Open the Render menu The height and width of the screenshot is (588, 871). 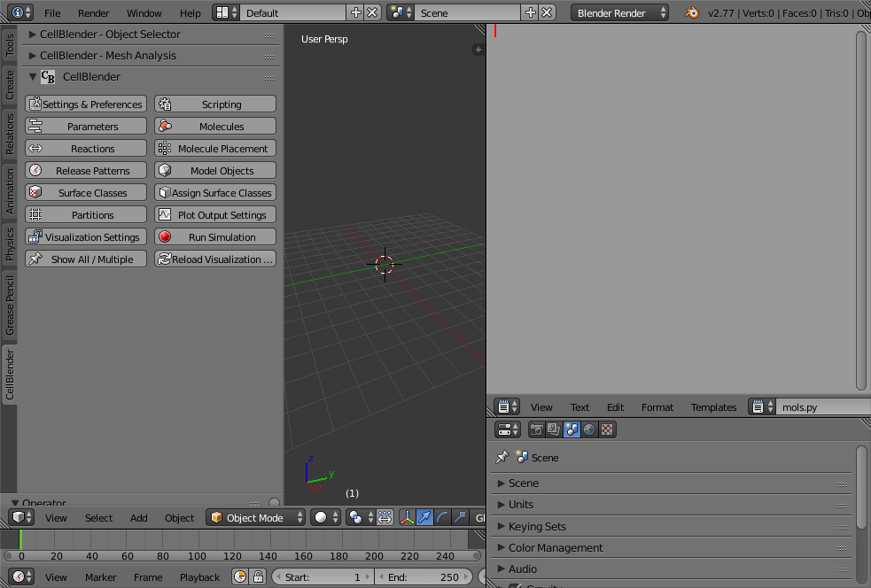pyautogui.click(x=93, y=12)
